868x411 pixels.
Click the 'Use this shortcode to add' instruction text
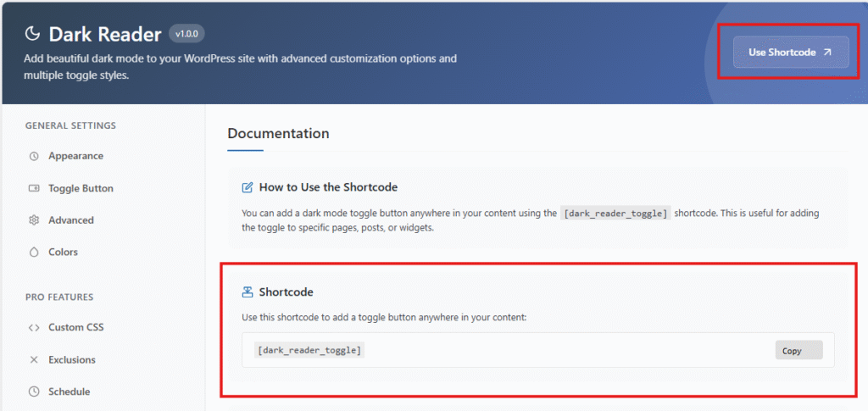click(384, 318)
